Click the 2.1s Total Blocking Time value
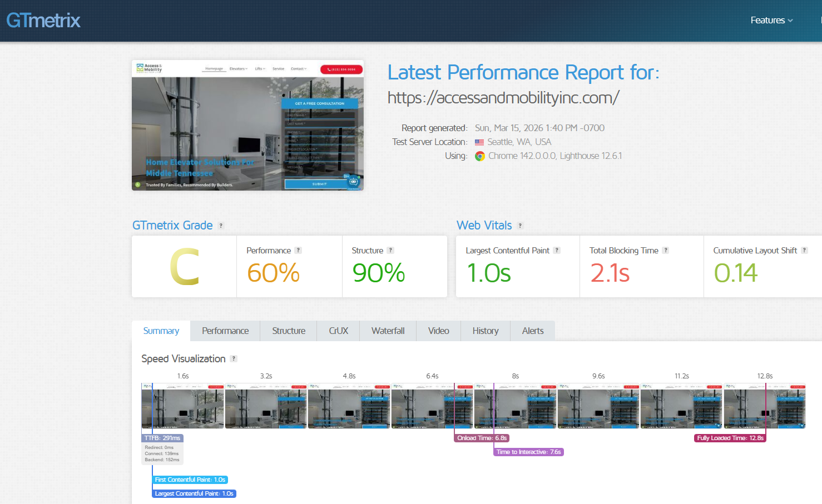 coord(610,273)
